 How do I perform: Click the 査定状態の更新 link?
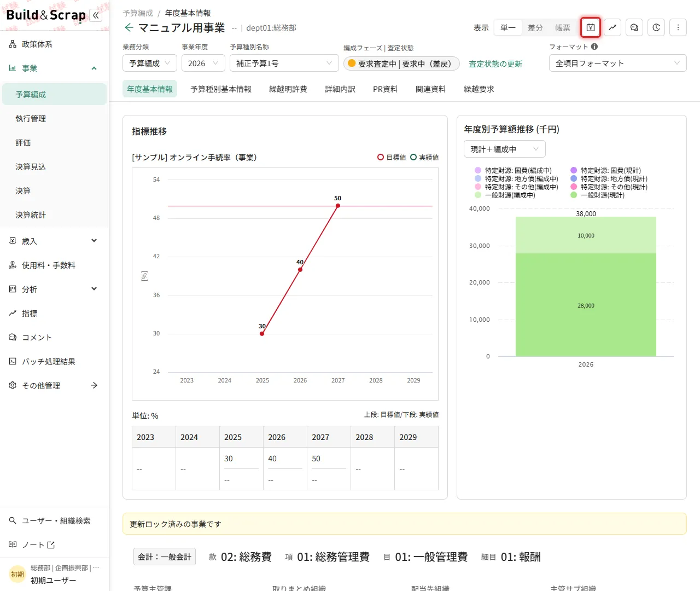pos(495,64)
